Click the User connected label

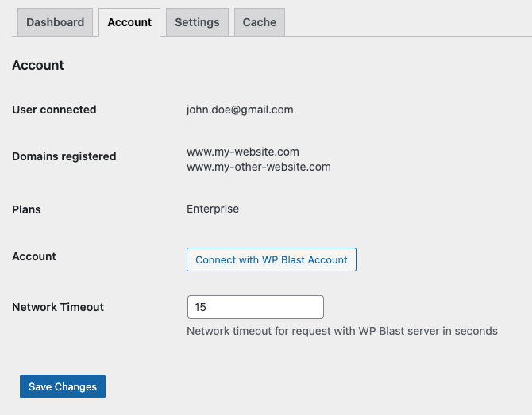click(x=54, y=110)
